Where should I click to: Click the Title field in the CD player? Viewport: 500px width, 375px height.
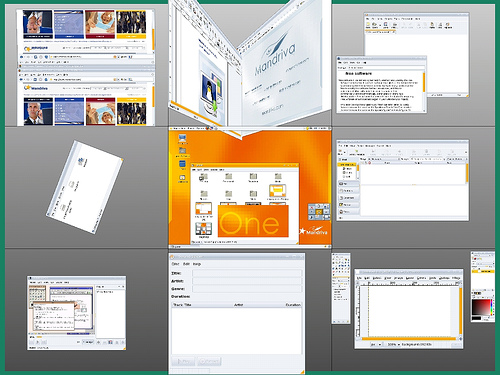tap(247, 273)
